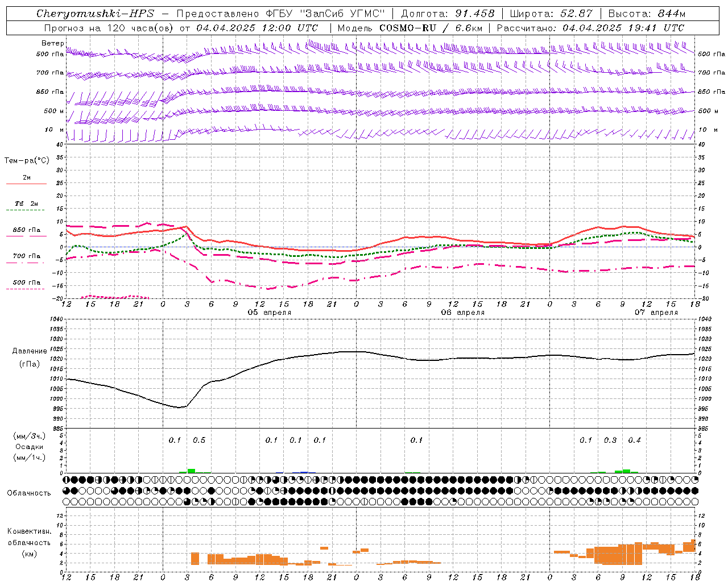Click the "05 апреля" date label

click(x=270, y=313)
